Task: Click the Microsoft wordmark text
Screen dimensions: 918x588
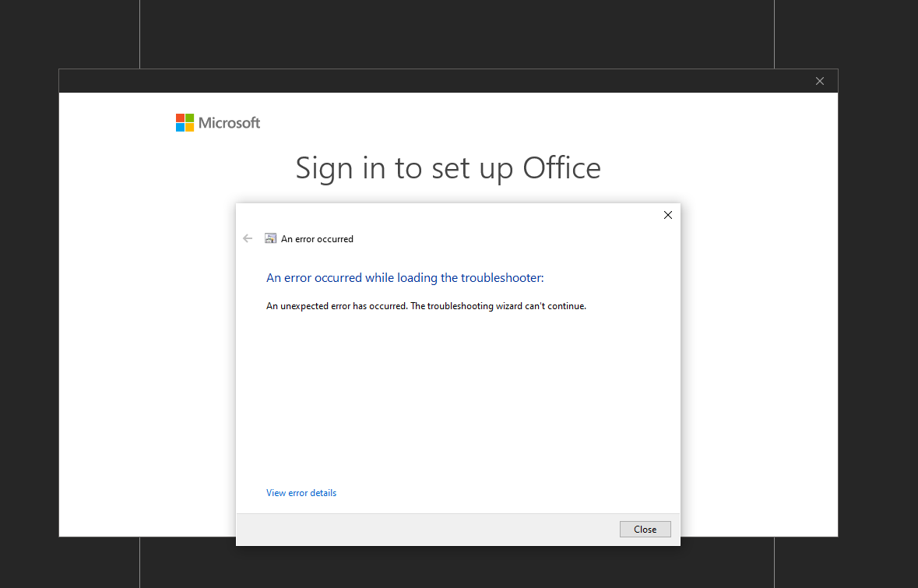Action: click(231, 122)
